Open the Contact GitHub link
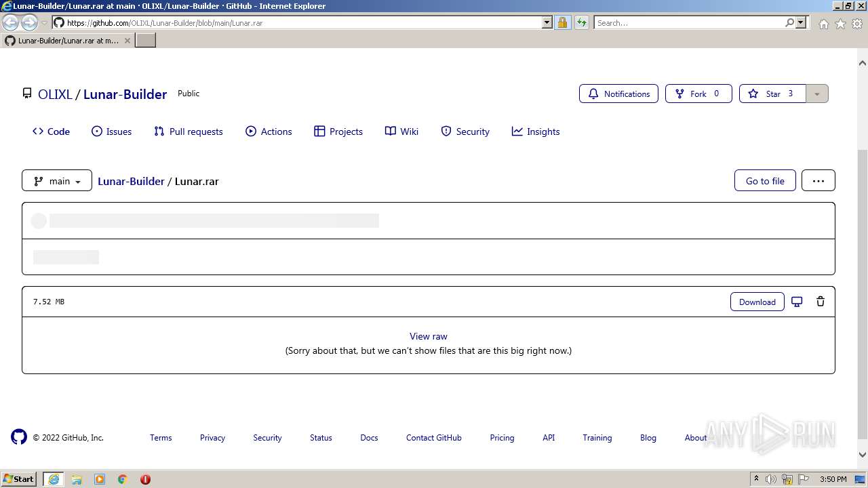 [434, 438]
